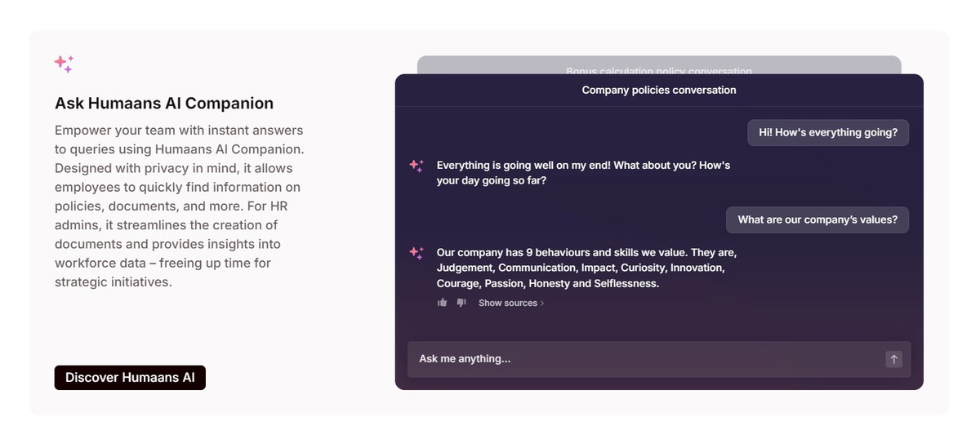Click the 'Hi! How's everything going?' message bubble
Image resolution: width=980 pixels, height=421 pixels.
827,133
